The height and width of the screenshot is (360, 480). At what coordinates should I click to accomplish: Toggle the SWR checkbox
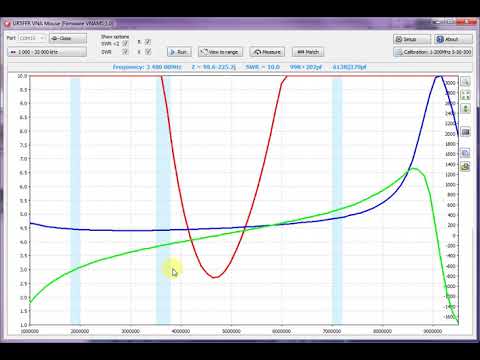click(x=125, y=52)
